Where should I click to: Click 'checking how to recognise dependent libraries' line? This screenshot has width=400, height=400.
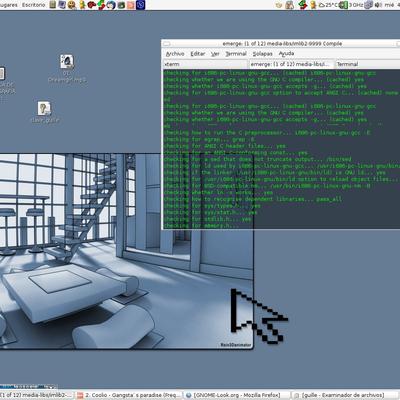252,199
